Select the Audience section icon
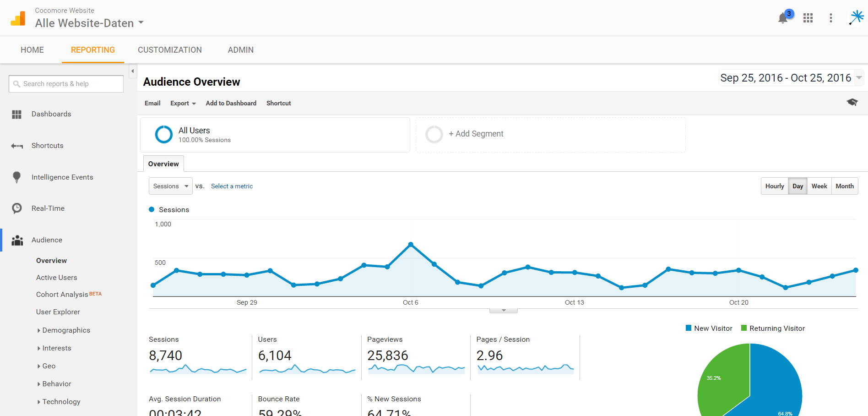This screenshot has width=868, height=416. point(17,240)
